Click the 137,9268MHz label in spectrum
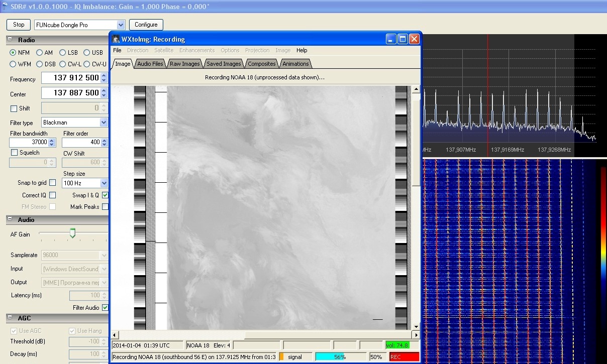The image size is (607, 364). pos(554,150)
